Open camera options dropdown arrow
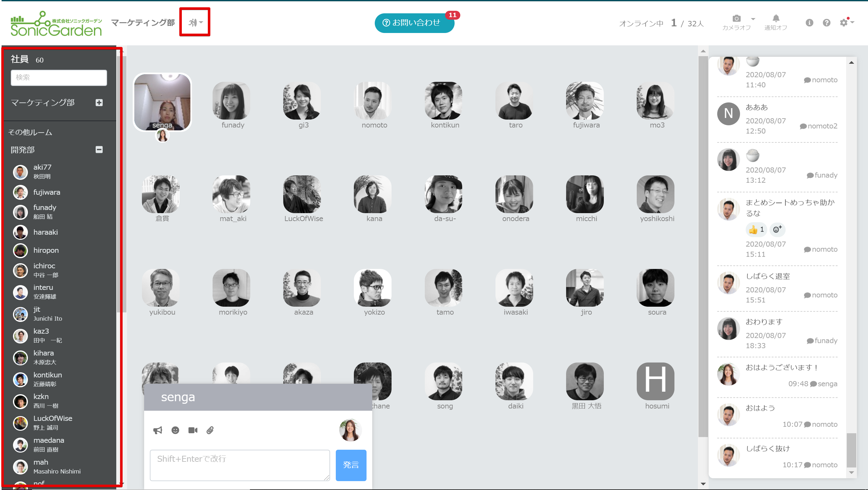868x490 pixels. (753, 18)
